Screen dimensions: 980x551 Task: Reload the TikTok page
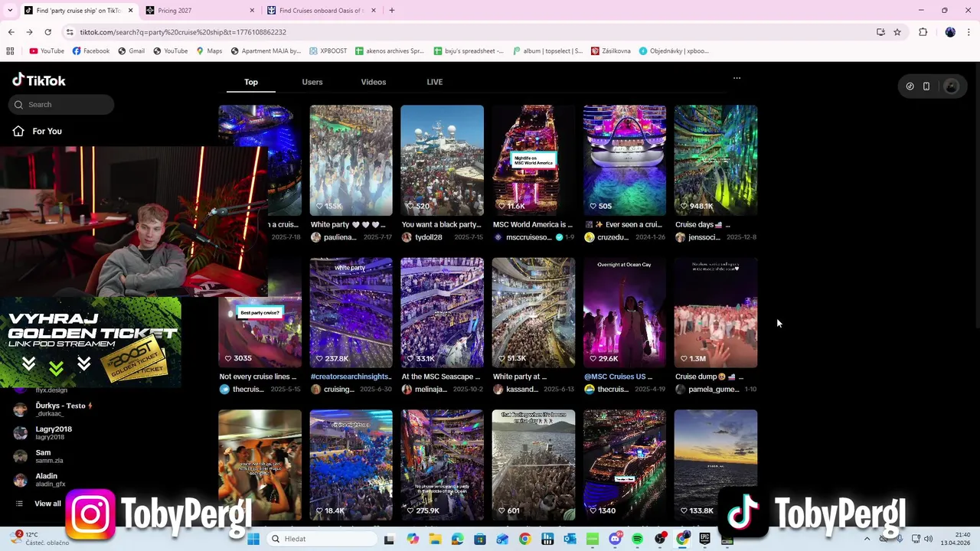pyautogui.click(x=47, y=32)
